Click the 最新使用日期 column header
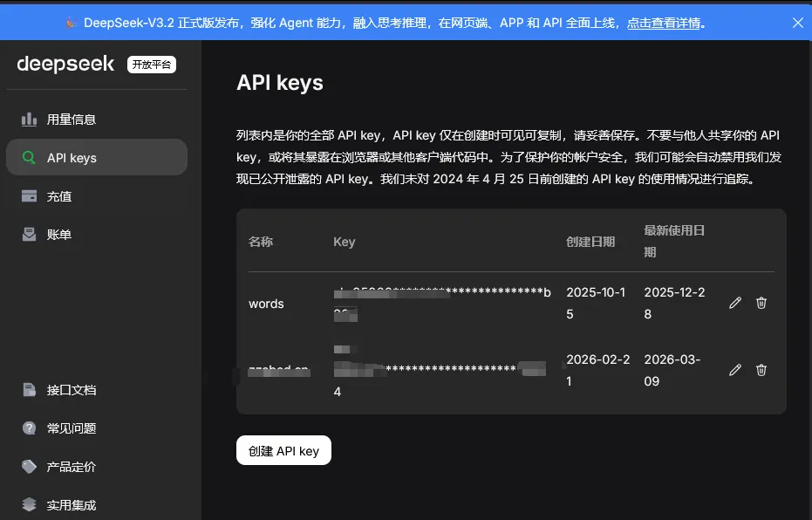This screenshot has height=520, width=812. [674, 242]
